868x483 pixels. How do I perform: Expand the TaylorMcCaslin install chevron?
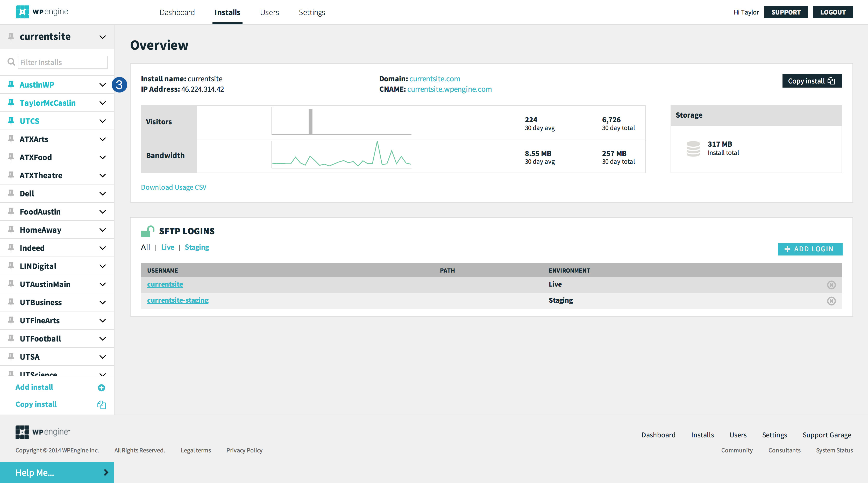pos(103,103)
